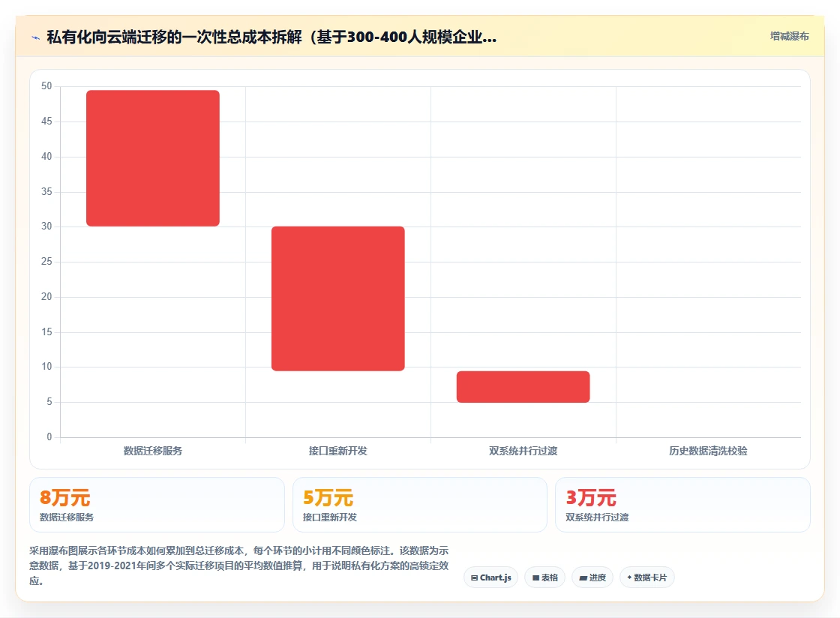Click the 8万元 data card
The image size is (840, 618).
click(157, 505)
